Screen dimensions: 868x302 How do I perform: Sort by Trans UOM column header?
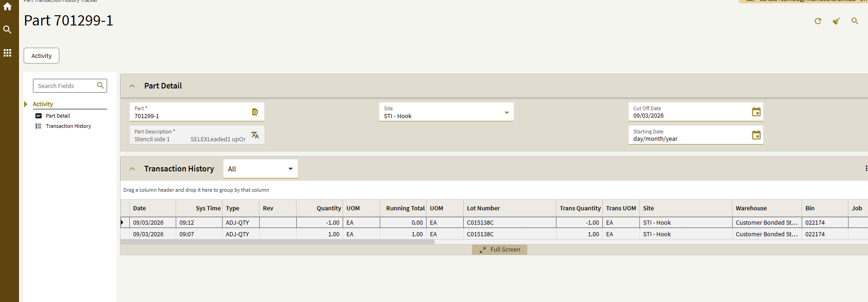(x=621, y=208)
